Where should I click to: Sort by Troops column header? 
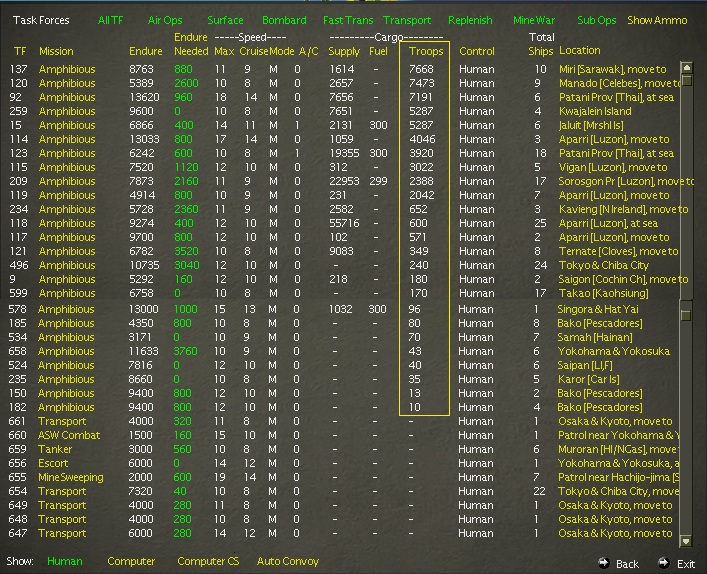pyautogui.click(x=426, y=51)
